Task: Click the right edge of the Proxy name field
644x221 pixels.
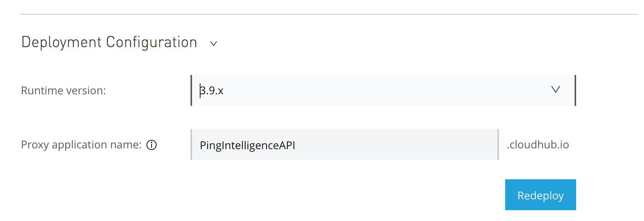Action: (498, 144)
